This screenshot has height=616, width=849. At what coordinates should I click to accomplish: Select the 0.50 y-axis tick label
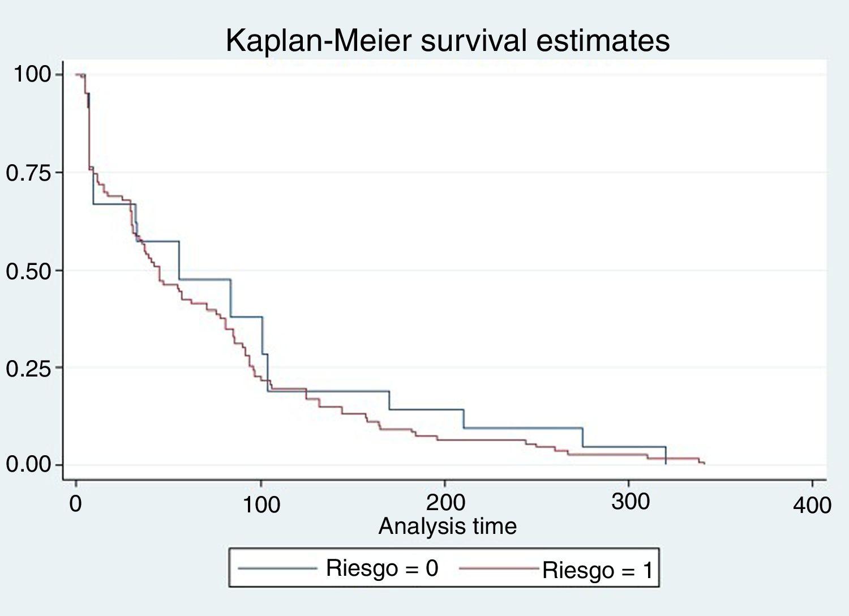pos(28,271)
